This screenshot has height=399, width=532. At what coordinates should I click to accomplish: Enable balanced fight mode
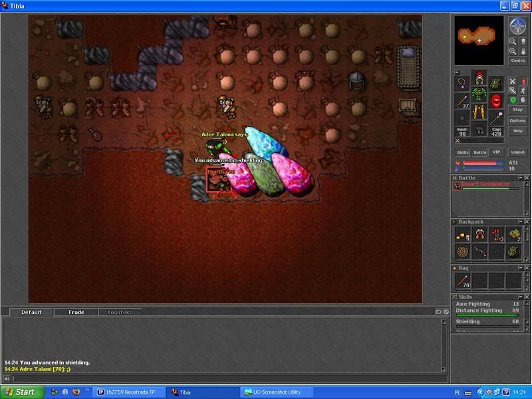coord(513,90)
